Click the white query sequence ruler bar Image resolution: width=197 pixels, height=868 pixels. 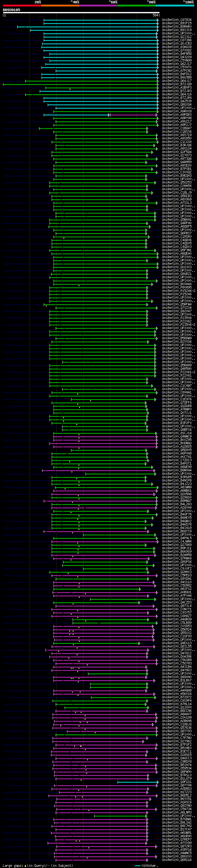pyautogui.click(x=81, y=12)
